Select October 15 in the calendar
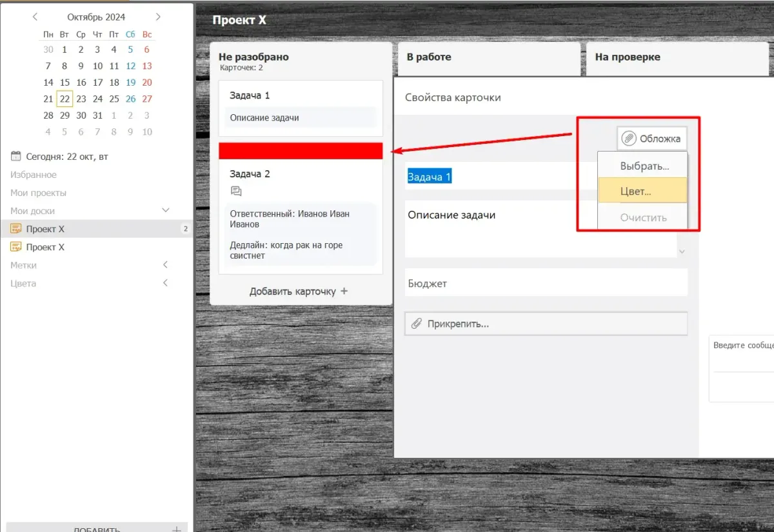The width and height of the screenshot is (774, 532). pyautogui.click(x=64, y=83)
